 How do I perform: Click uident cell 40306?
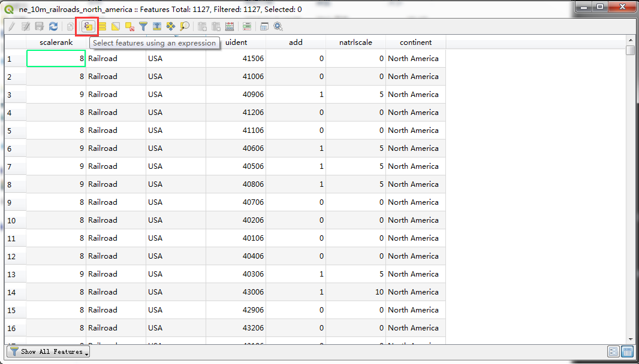pyautogui.click(x=236, y=274)
